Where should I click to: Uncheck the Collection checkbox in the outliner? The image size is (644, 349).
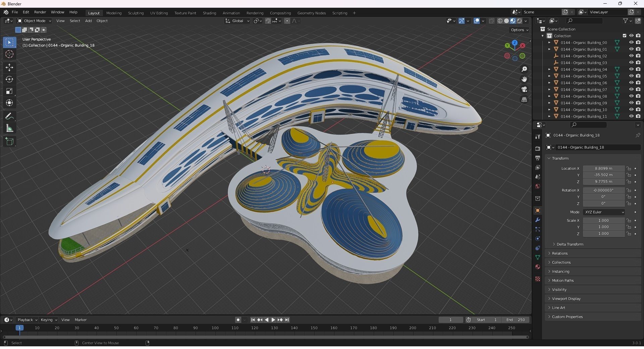(x=625, y=36)
